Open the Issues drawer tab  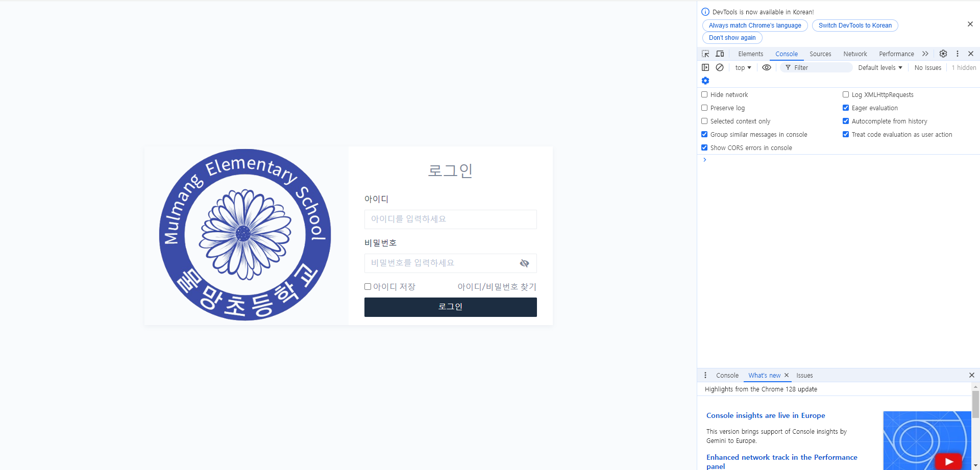point(804,375)
